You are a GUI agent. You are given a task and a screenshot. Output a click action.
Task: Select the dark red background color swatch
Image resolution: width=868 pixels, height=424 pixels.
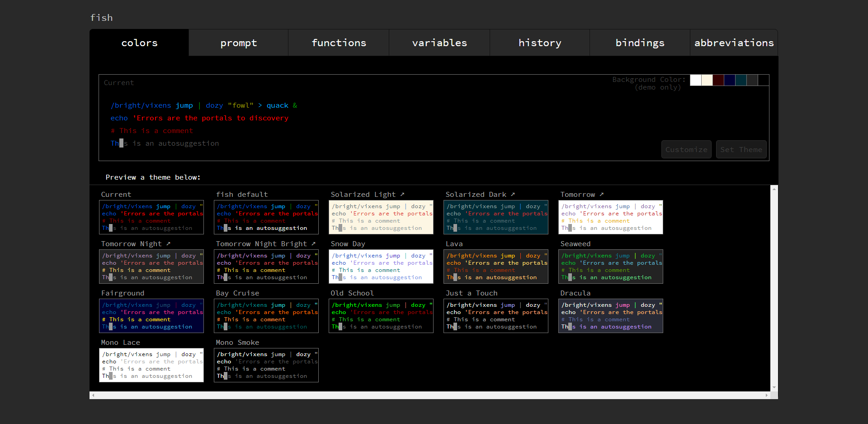point(718,80)
